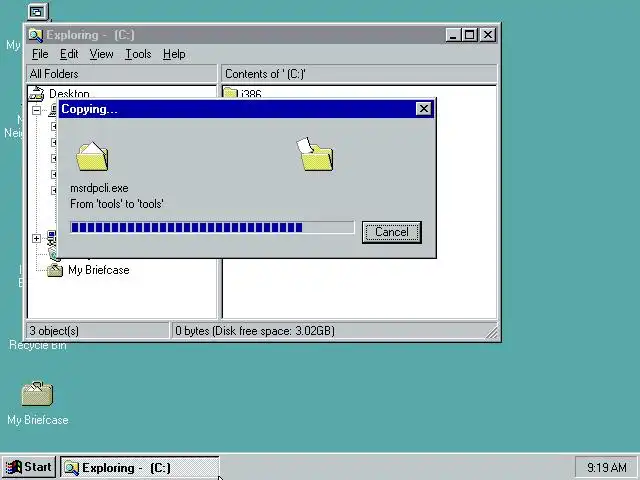Screen dimensions: 640x480
Task: Click the 9:19 AM taskbar clock
Action: coord(607,467)
